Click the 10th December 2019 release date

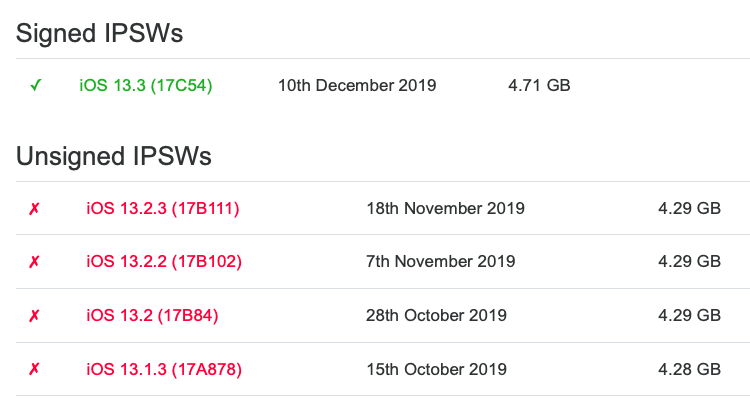pyautogui.click(x=357, y=85)
